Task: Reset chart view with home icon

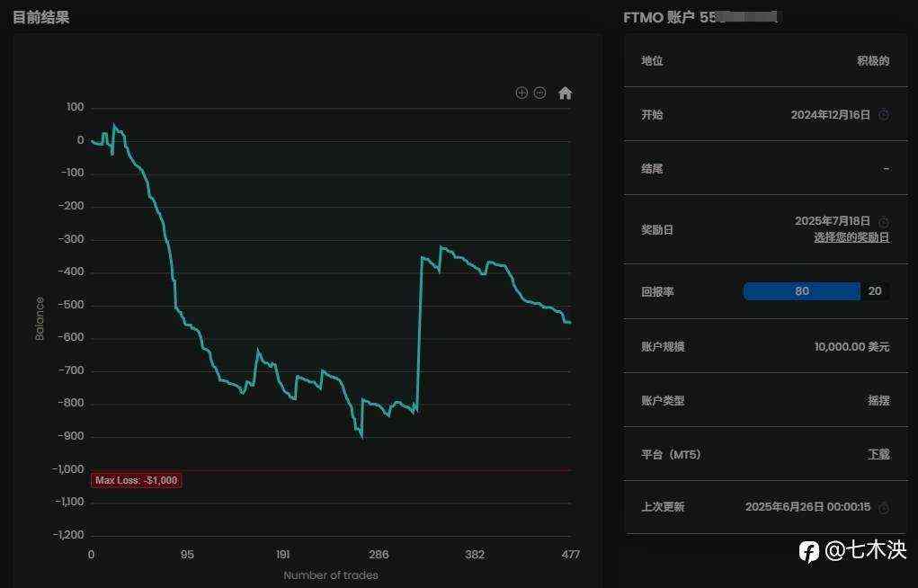Action: (x=565, y=93)
